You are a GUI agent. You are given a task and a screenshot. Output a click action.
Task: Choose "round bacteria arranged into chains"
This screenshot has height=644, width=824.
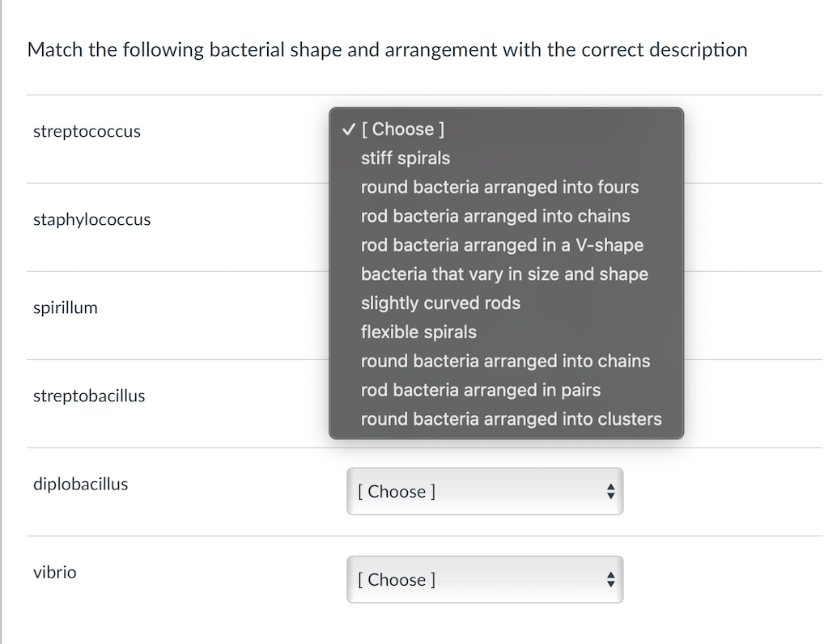(x=505, y=361)
